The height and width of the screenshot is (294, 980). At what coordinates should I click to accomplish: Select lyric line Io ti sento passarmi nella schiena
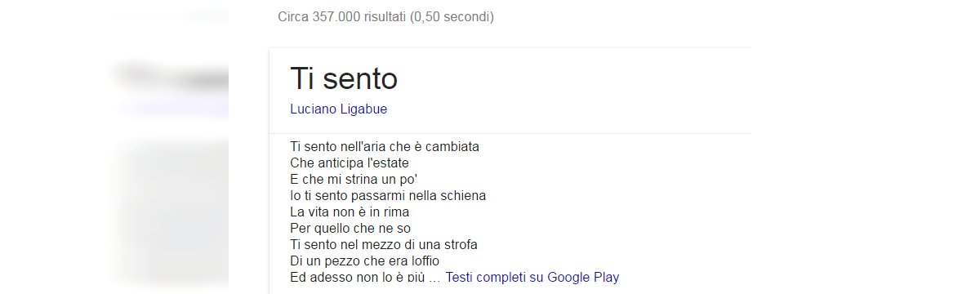[x=388, y=195]
